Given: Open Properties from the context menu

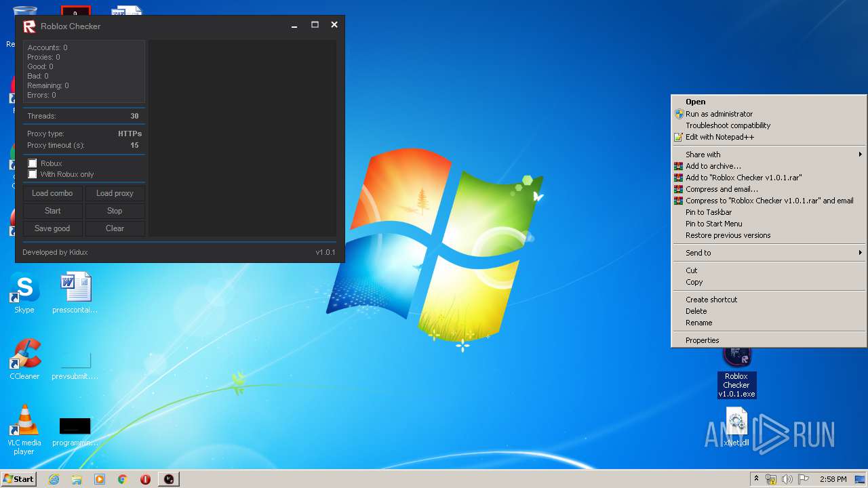Looking at the screenshot, I should coord(769,340).
